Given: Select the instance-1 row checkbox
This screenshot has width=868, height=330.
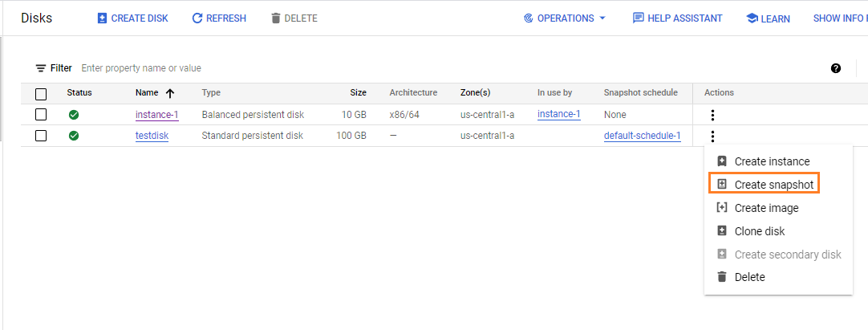Looking at the screenshot, I should (41, 115).
